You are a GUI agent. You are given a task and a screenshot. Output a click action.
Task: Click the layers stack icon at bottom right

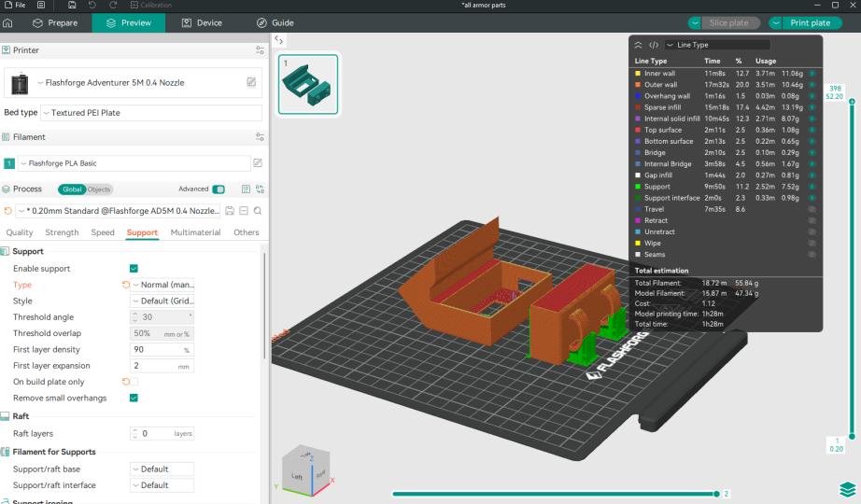(847, 489)
